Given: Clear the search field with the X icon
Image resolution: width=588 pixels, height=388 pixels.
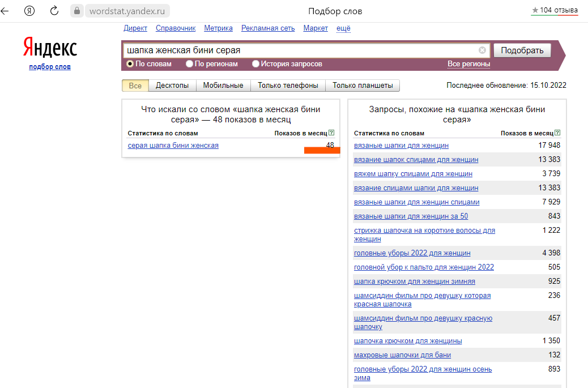Looking at the screenshot, I should (x=482, y=50).
